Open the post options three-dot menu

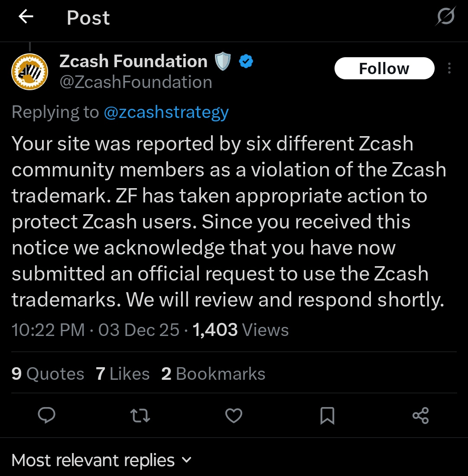pyautogui.click(x=449, y=68)
